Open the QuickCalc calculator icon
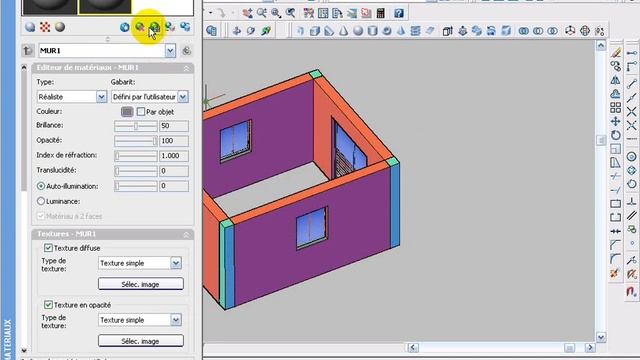The image size is (640, 360). click(x=381, y=13)
